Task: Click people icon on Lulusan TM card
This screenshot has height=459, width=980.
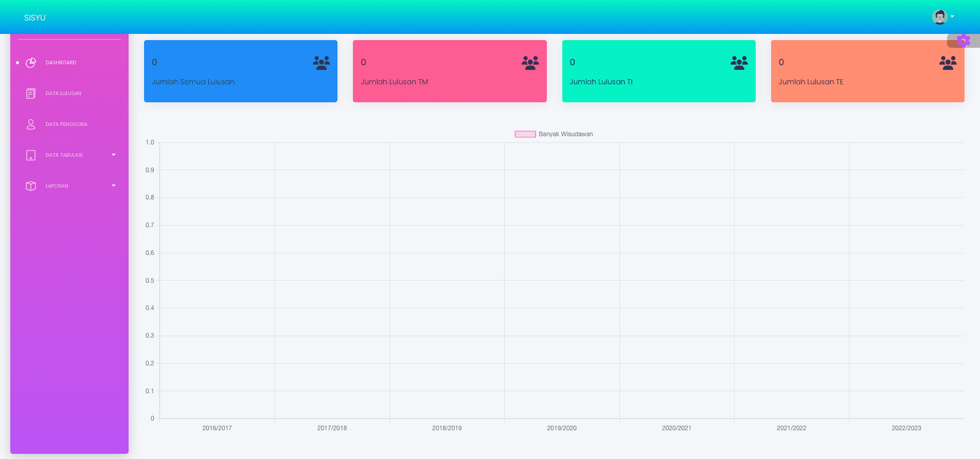Action: click(530, 63)
